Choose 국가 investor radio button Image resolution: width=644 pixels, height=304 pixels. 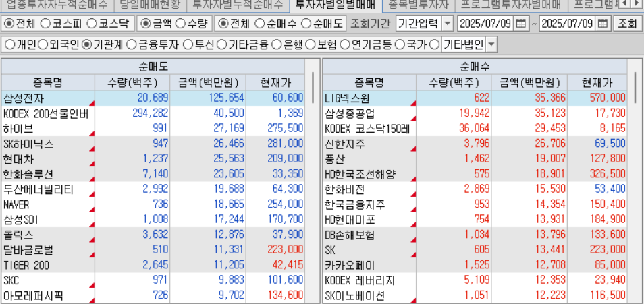pyautogui.click(x=399, y=44)
